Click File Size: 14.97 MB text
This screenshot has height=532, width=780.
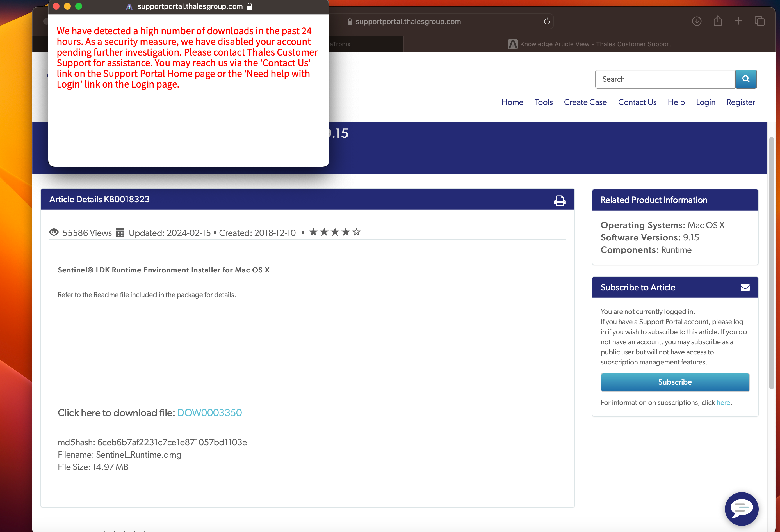click(x=93, y=467)
